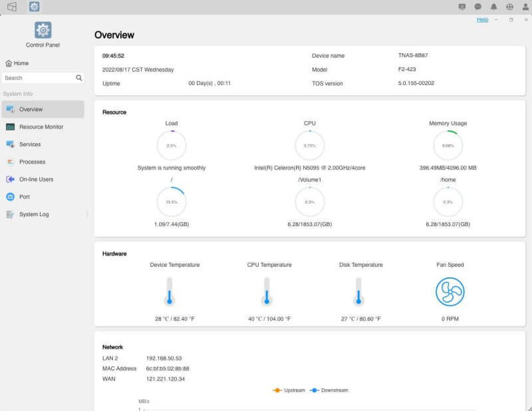
Task: Click the /home usage gauge
Action: pos(448,202)
